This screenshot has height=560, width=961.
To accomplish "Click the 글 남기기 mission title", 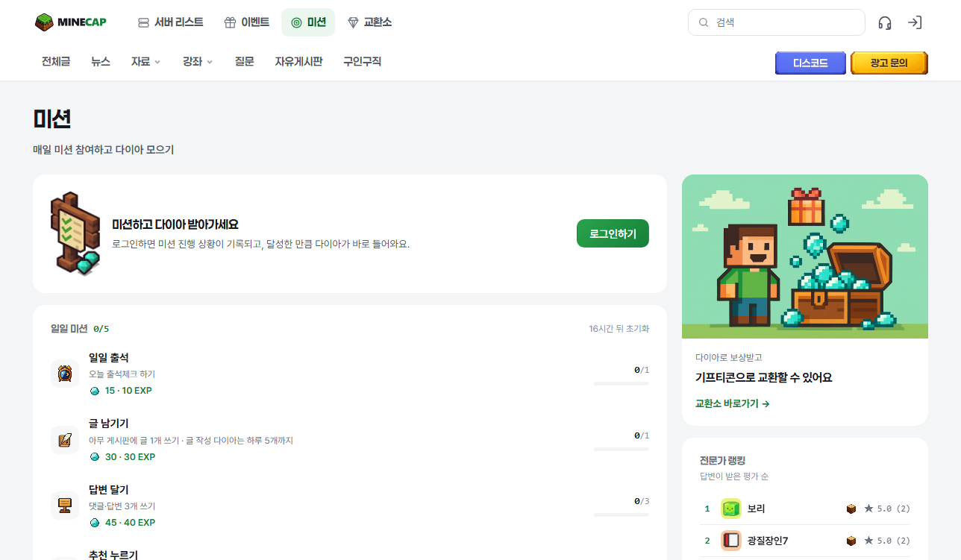I will [108, 424].
